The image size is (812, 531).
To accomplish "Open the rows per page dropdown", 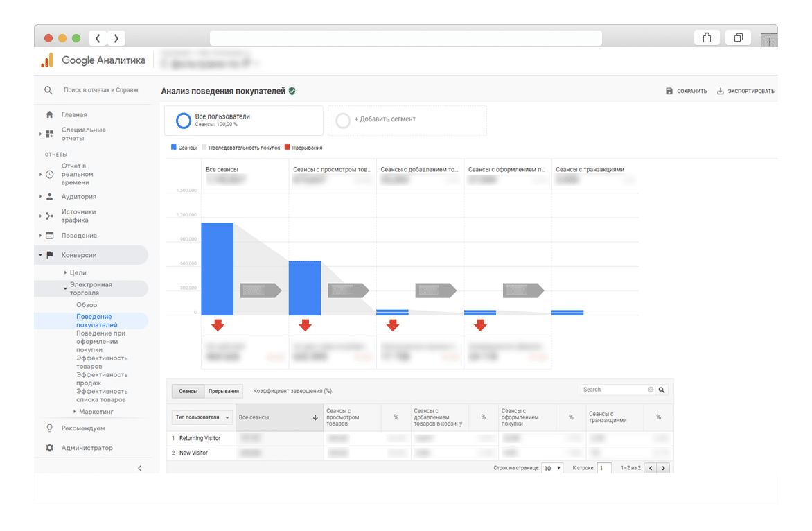I will pos(552,468).
